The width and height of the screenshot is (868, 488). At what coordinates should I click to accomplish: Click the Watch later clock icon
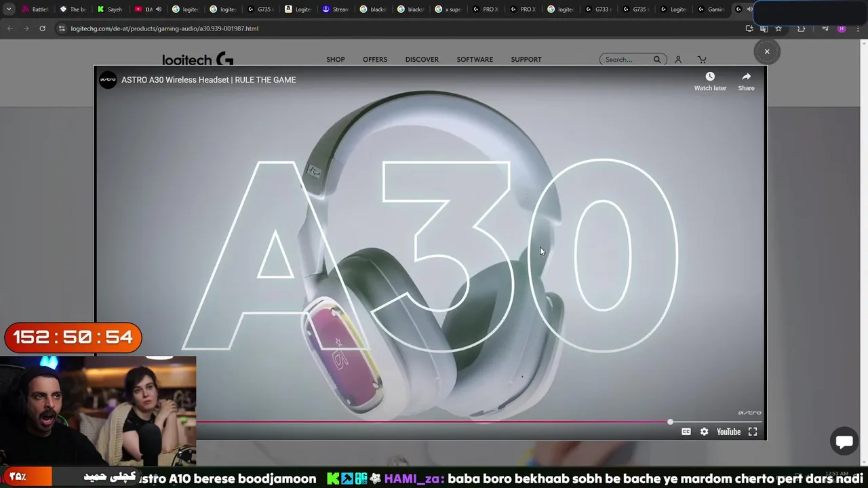(x=710, y=77)
